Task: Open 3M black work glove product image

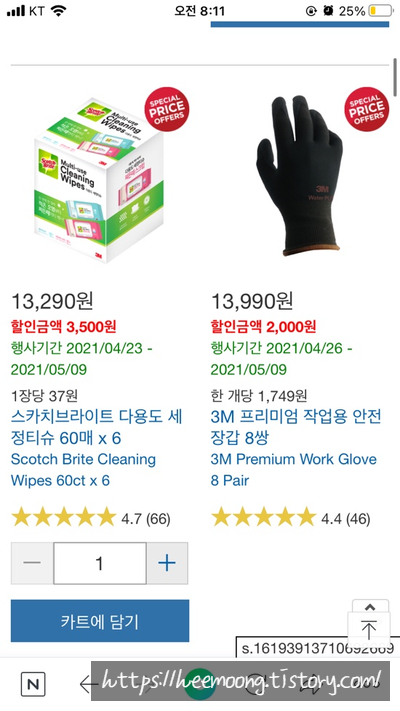Action: 299,176
